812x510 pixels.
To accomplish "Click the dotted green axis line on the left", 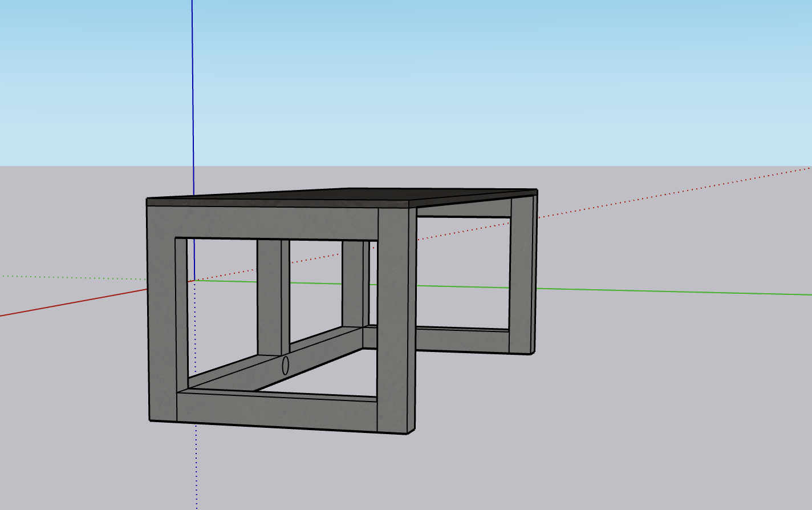I will pos(73,277).
